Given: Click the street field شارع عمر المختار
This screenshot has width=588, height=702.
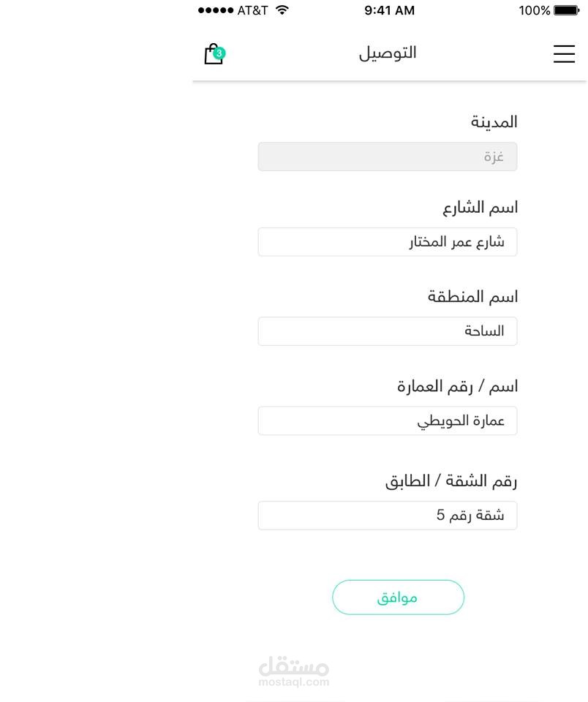Looking at the screenshot, I should [387, 242].
